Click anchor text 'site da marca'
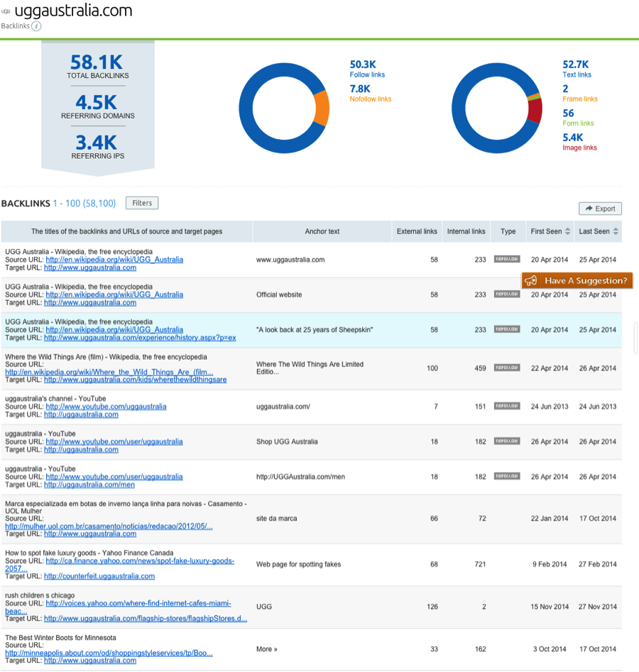The width and height of the screenshot is (639, 672). pyautogui.click(x=277, y=519)
